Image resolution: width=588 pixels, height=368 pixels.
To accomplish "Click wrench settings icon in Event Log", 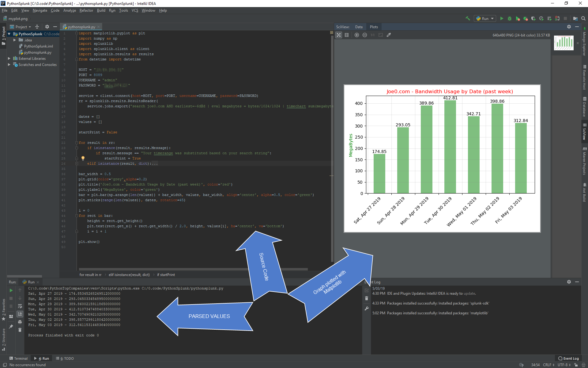I will (367, 309).
